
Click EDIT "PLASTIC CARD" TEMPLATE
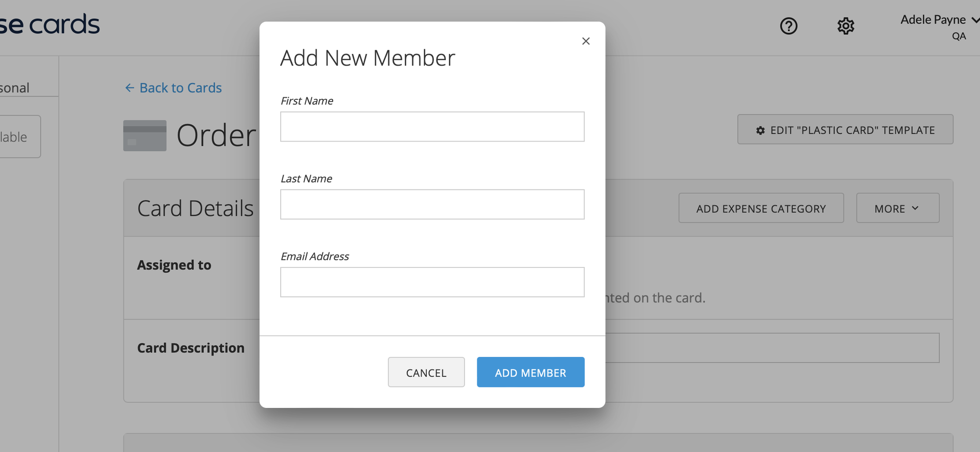845,130
